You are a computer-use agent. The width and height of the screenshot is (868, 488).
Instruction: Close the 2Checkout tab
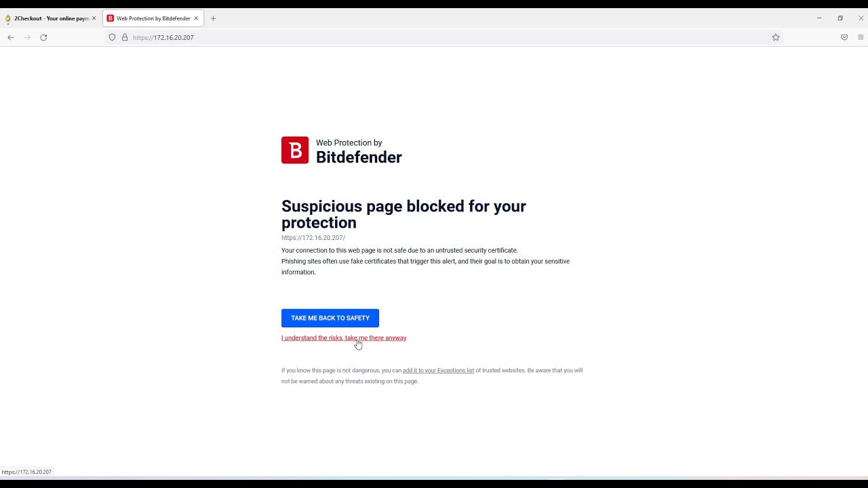click(x=94, y=18)
